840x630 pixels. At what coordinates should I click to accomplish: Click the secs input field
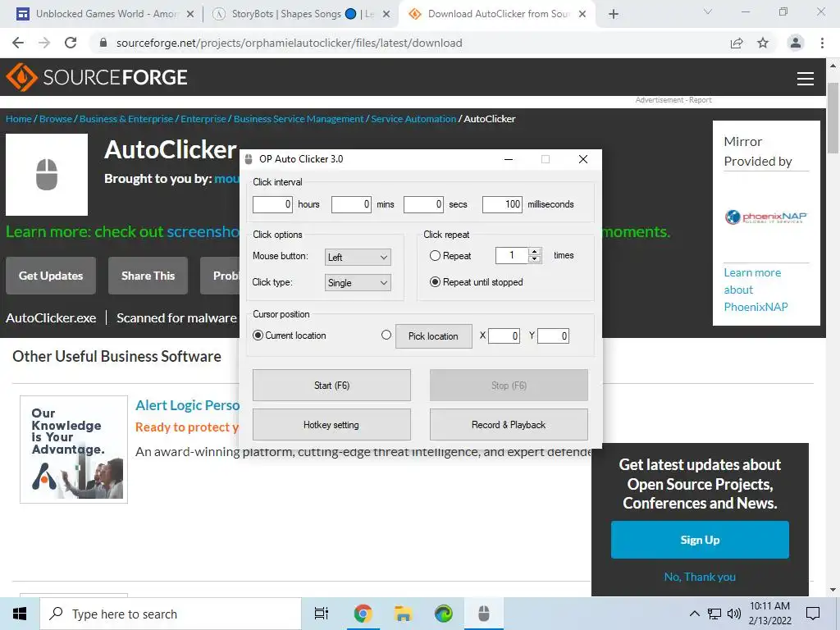tap(423, 204)
